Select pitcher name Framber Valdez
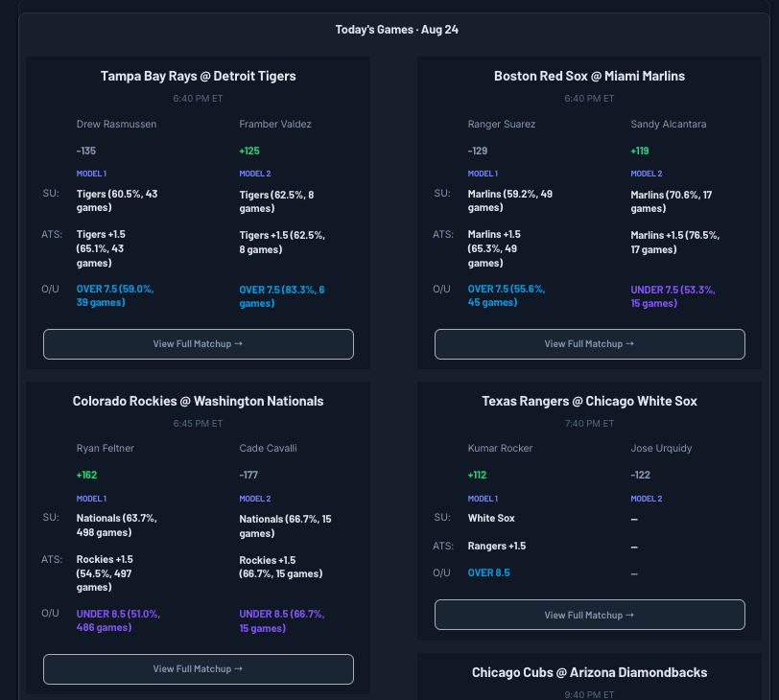Viewport: 779px width, 700px height. (275, 124)
